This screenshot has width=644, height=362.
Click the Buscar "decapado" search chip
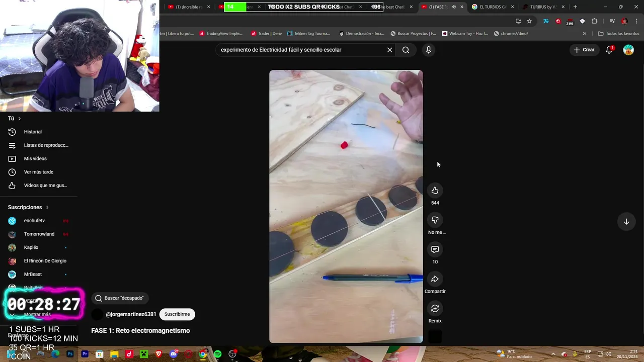(x=120, y=298)
